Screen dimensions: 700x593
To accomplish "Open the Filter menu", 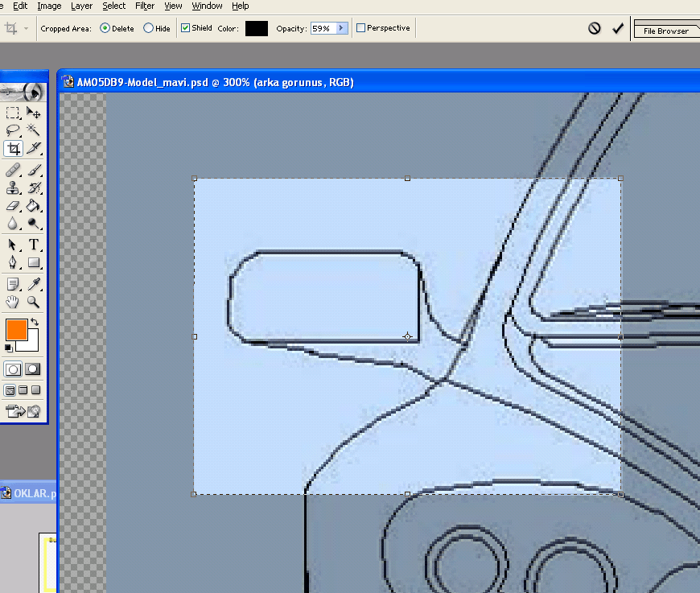I will tap(145, 6).
